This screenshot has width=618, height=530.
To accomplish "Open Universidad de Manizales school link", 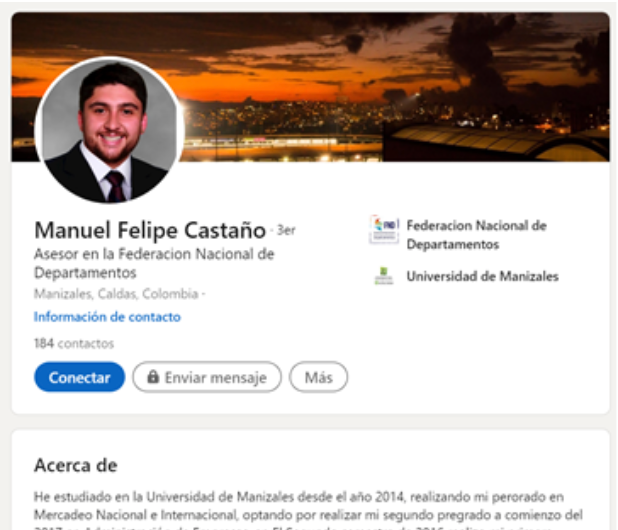I will [x=482, y=276].
